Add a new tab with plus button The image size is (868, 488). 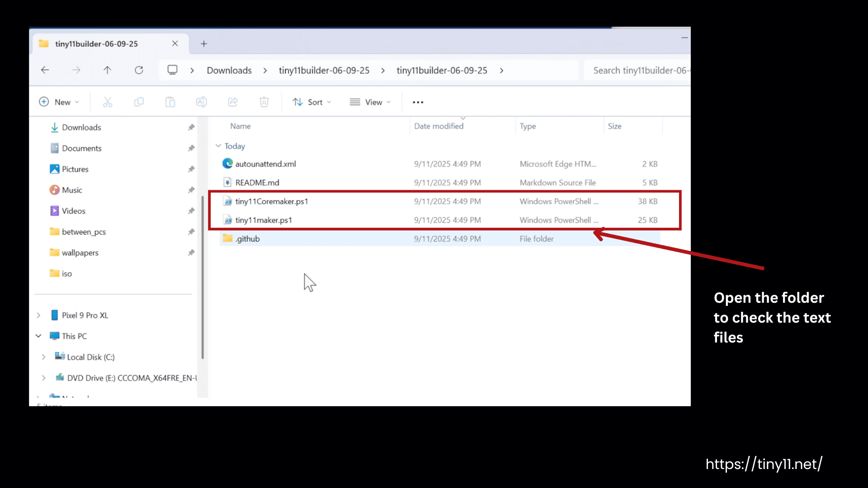pyautogui.click(x=204, y=44)
